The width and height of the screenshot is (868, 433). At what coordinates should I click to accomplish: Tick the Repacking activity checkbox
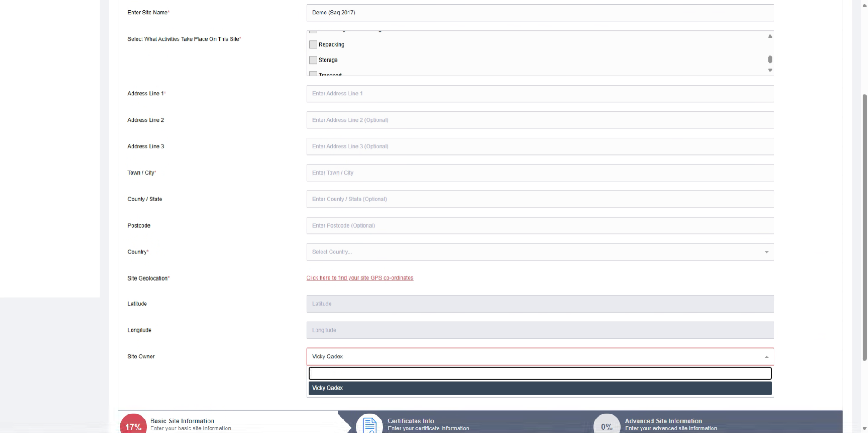tap(313, 44)
